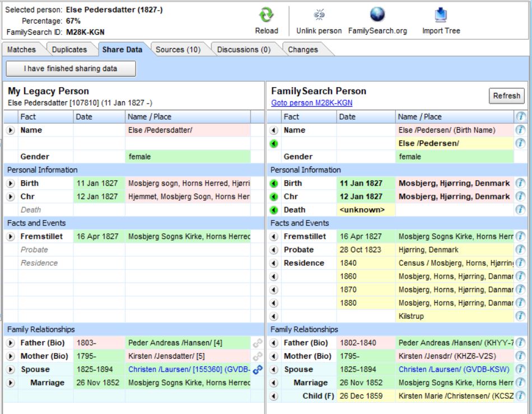Click the Unlink person icon
The image size is (532, 414).
319,15
